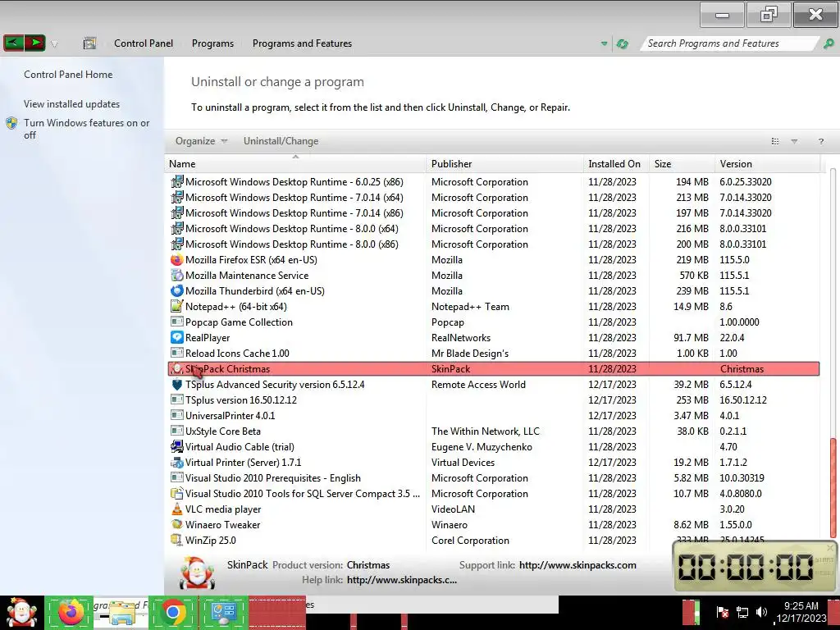Select Microsoft Windows Desktop Runtime 8.0.0 (x86) row
This screenshot has width=840, height=630.
tap(493, 244)
